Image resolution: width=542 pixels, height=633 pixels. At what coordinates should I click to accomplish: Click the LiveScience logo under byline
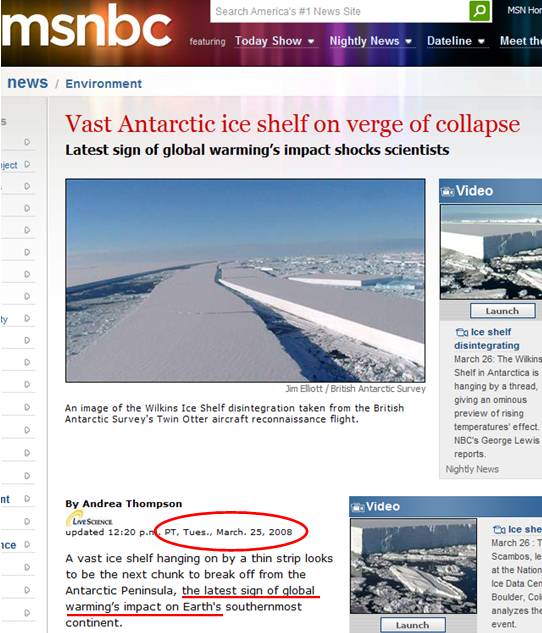(89, 519)
